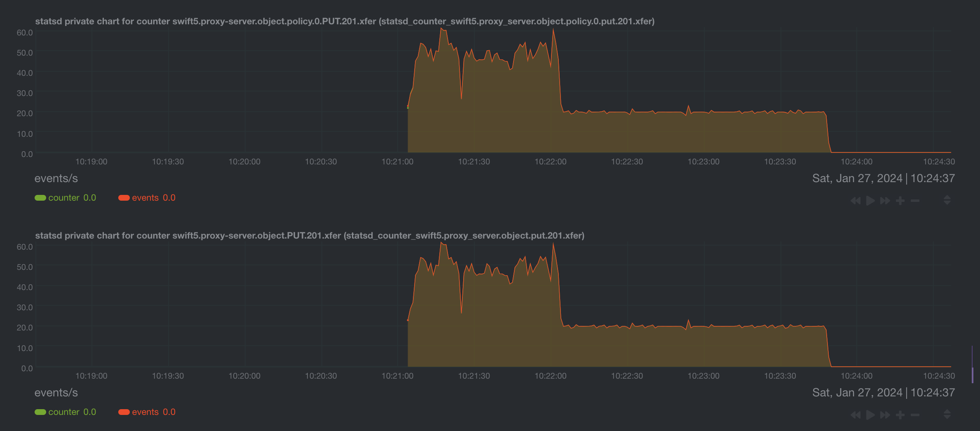Fast-forward the policy.0 PUT chart timeline
This screenshot has width=980, height=431.
tap(885, 201)
